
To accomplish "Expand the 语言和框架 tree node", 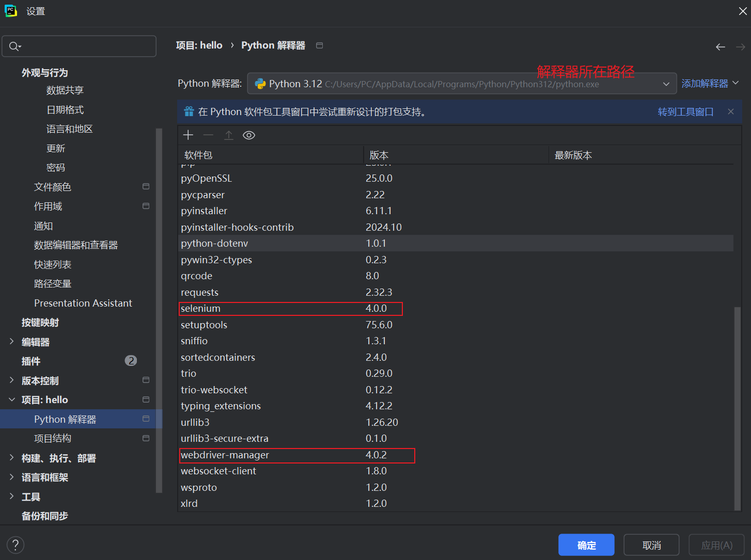I will click(11, 477).
